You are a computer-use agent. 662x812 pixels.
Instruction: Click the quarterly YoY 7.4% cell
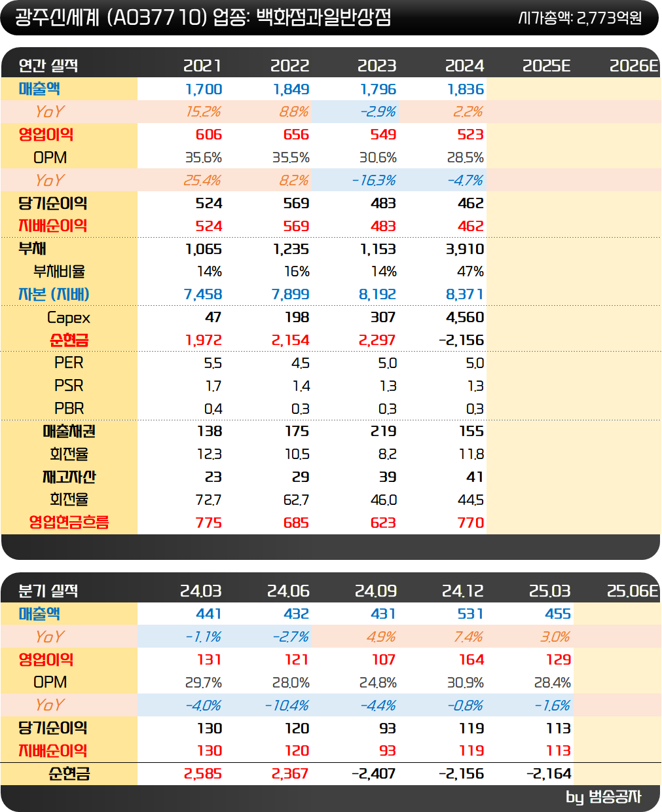pyautogui.click(x=469, y=637)
